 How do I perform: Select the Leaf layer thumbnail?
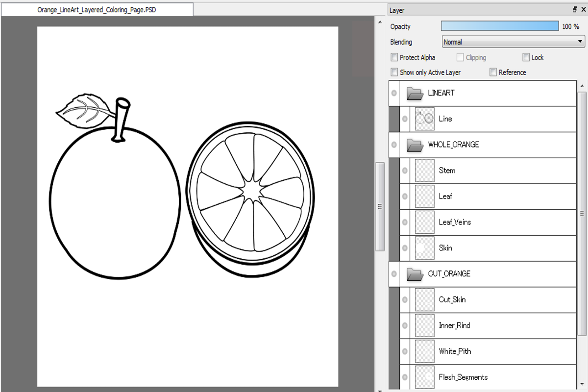click(425, 196)
